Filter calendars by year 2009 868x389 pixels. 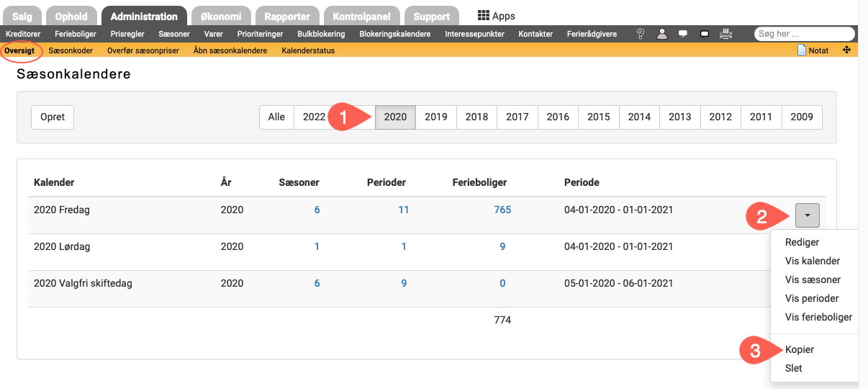coord(802,117)
